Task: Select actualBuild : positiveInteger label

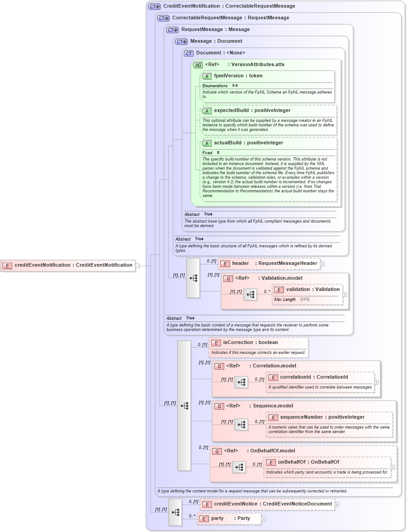Action: 248,143
